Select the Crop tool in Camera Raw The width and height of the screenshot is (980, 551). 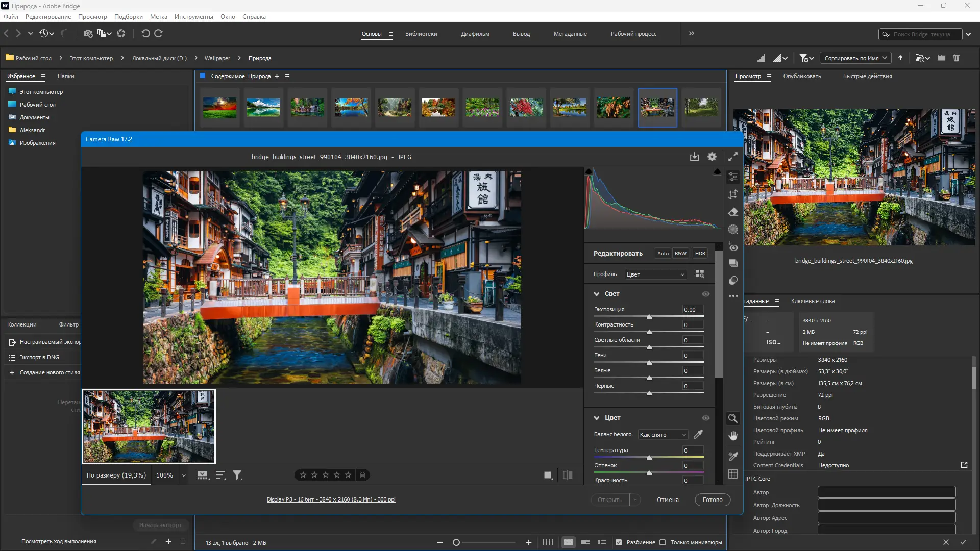coord(733,194)
